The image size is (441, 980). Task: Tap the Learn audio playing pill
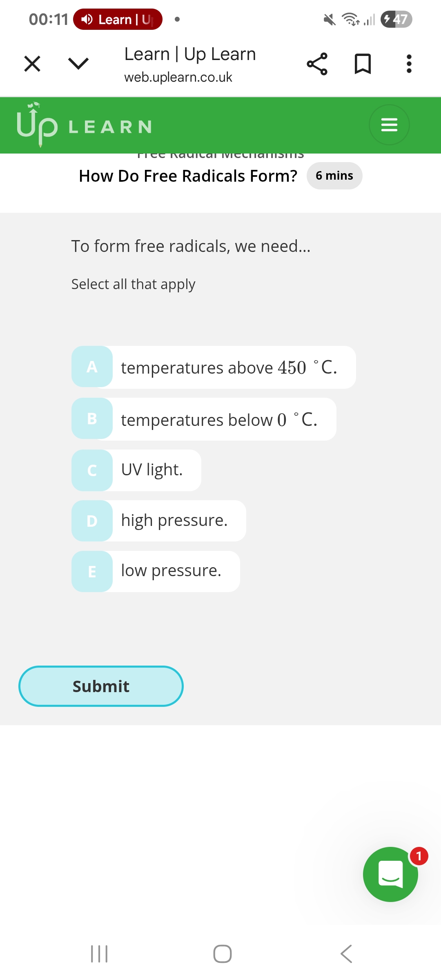click(x=118, y=19)
